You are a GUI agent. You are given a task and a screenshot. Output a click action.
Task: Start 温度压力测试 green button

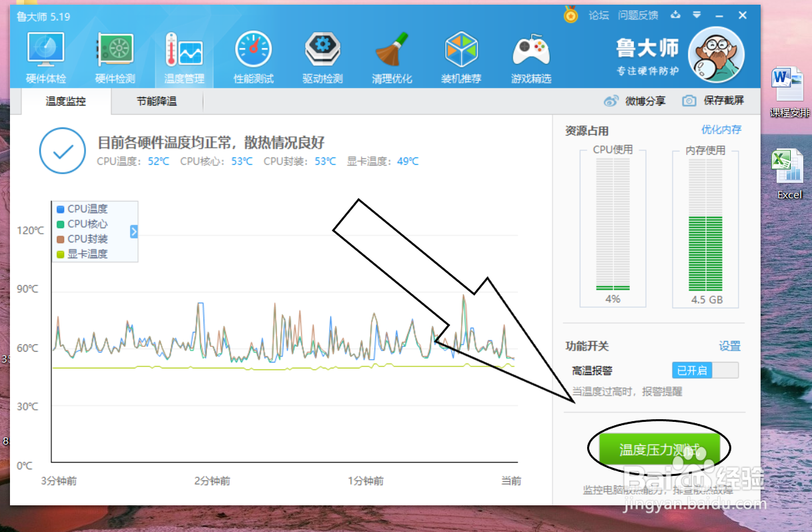pyautogui.click(x=660, y=450)
